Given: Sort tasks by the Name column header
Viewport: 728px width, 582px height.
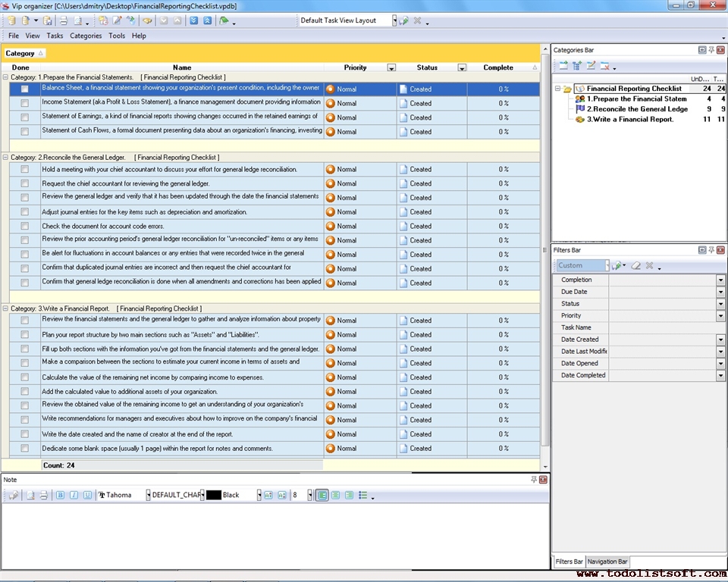Looking at the screenshot, I should coord(182,67).
